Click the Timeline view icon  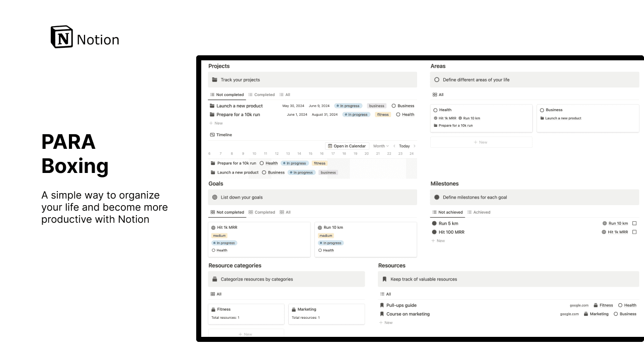click(212, 135)
